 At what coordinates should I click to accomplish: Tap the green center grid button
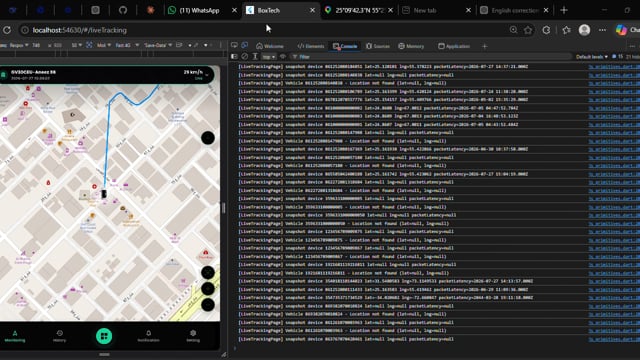click(x=104, y=336)
